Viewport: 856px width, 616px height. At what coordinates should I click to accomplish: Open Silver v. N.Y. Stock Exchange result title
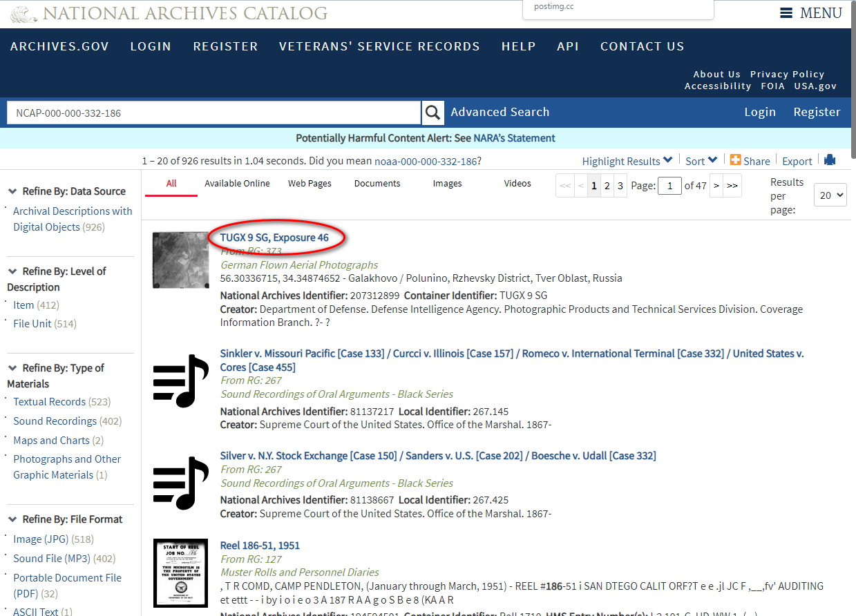[438, 456]
